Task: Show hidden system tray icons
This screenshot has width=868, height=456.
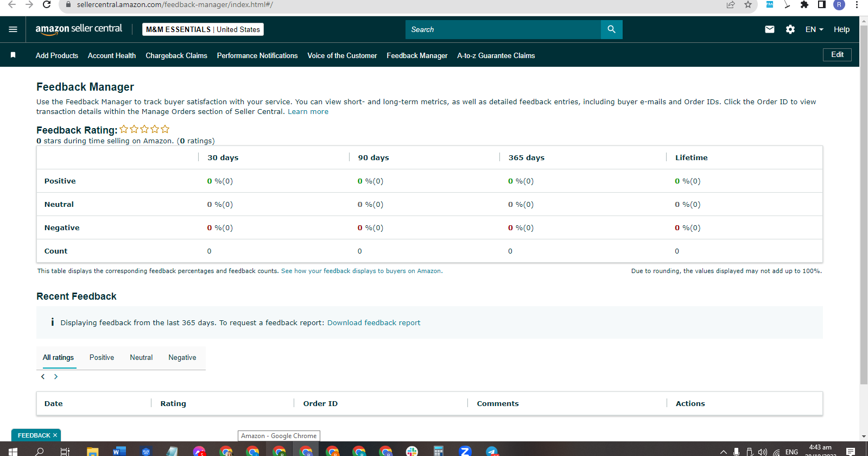Action: point(723,452)
